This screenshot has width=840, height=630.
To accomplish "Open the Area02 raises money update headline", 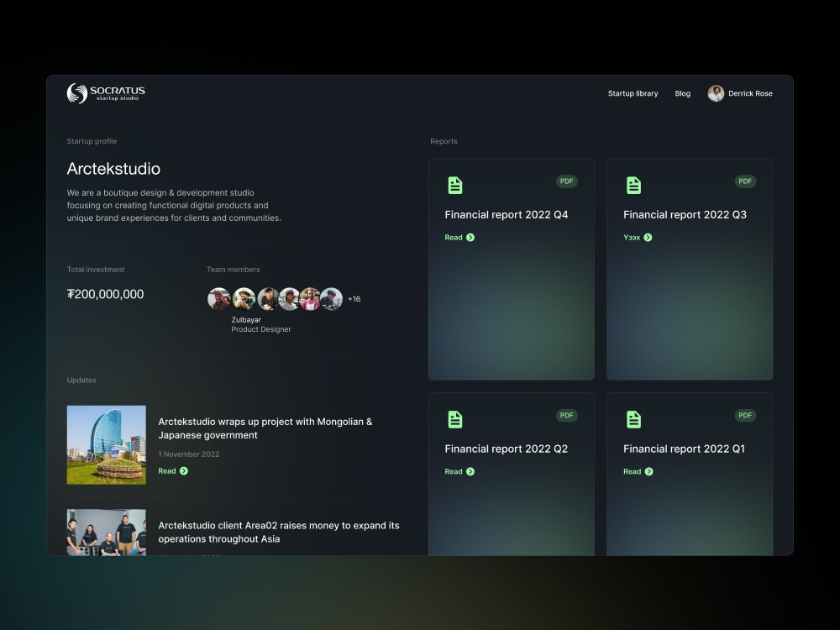I will (279, 532).
